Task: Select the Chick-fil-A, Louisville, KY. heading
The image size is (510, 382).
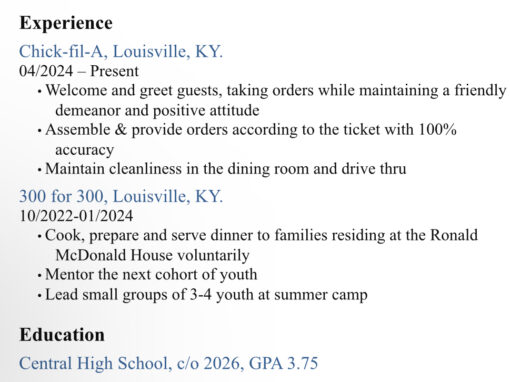Action: point(121,52)
